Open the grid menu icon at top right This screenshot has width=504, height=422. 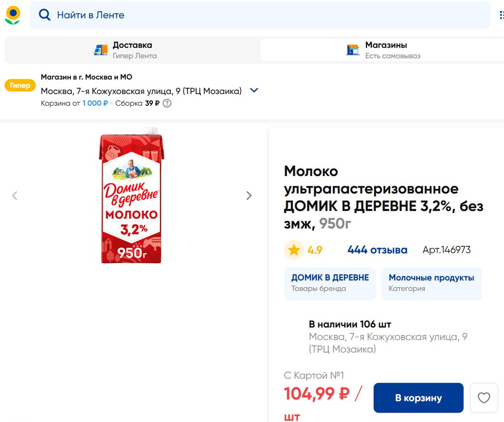tap(501, 15)
